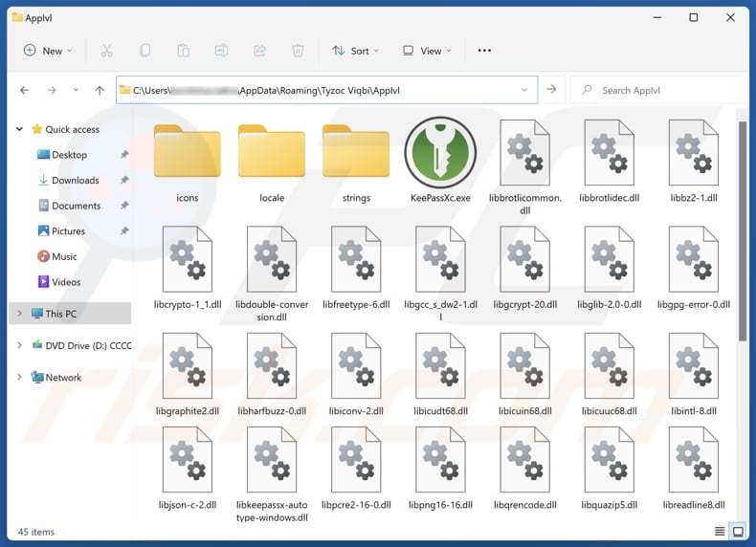Screen dimensions: 756x547
Task: Select the libbrotlidec.dll file icon
Action: click(610, 153)
